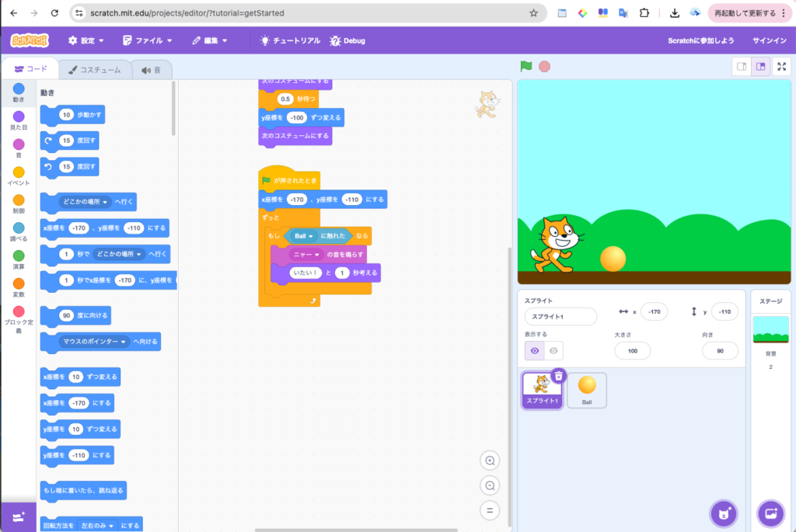Expand どこかの場所 dropdown in へ行く block
The height and width of the screenshot is (532, 796).
[x=86, y=202]
